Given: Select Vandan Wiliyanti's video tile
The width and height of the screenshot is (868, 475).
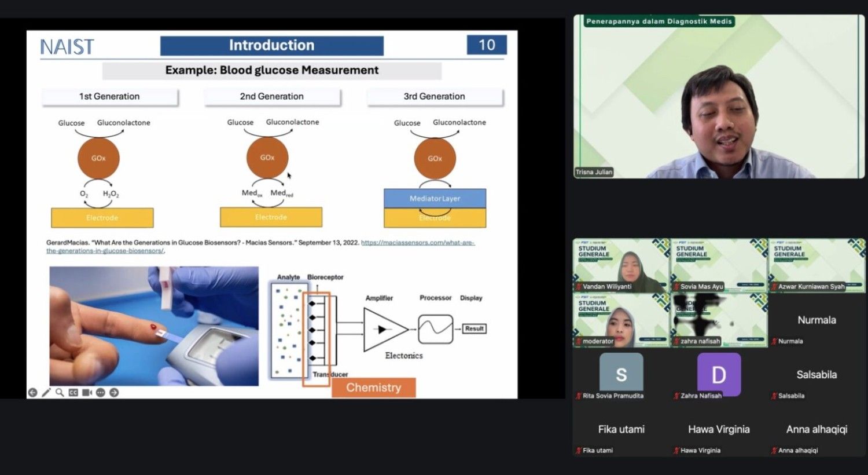Looking at the screenshot, I should [621, 265].
